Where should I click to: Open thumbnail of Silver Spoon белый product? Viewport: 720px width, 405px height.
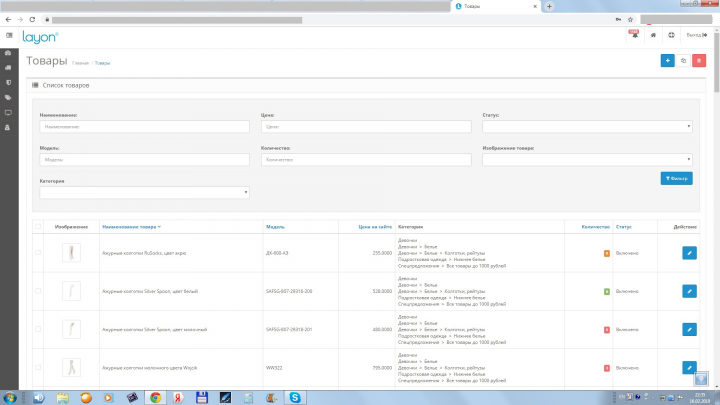[x=71, y=291]
